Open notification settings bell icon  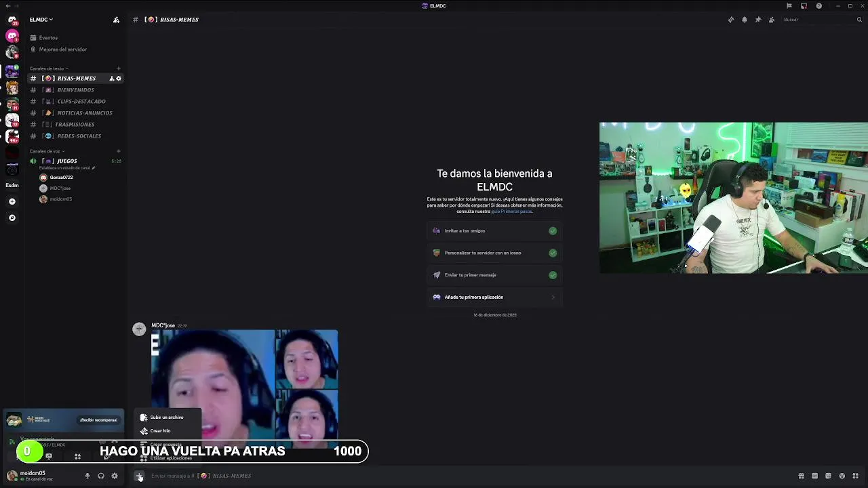click(745, 20)
